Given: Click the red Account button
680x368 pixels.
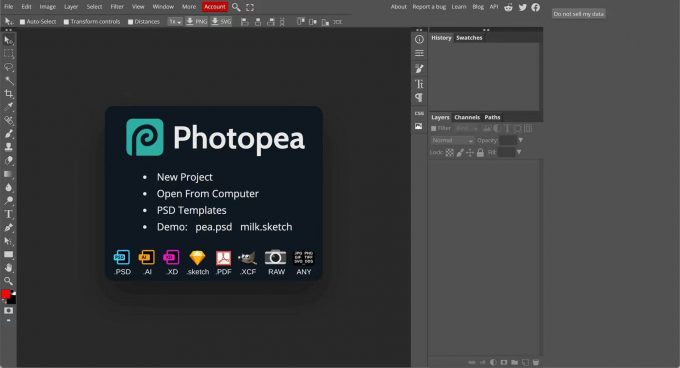Looking at the screenshot, I should coord(215,7).
